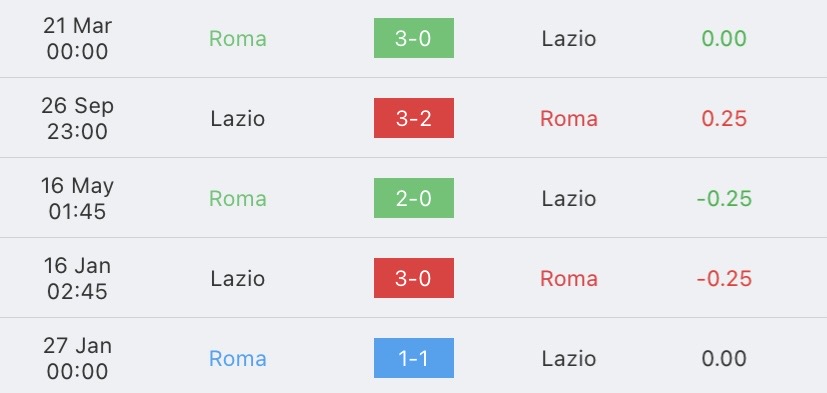Open blue Roma in 27 Jan match
Viewport: 827px width, 393px height.
pyautogui.click(x=237, y=359)
